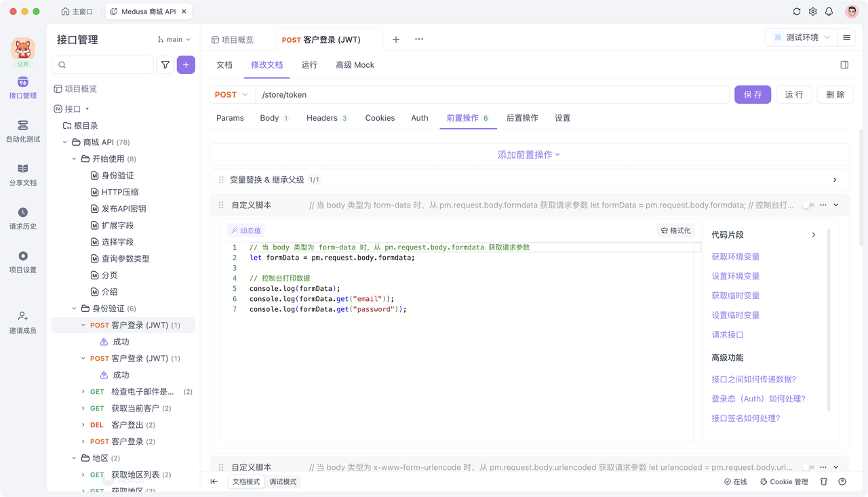
Task: Open notifications bell icon
Action: point(829,12)
